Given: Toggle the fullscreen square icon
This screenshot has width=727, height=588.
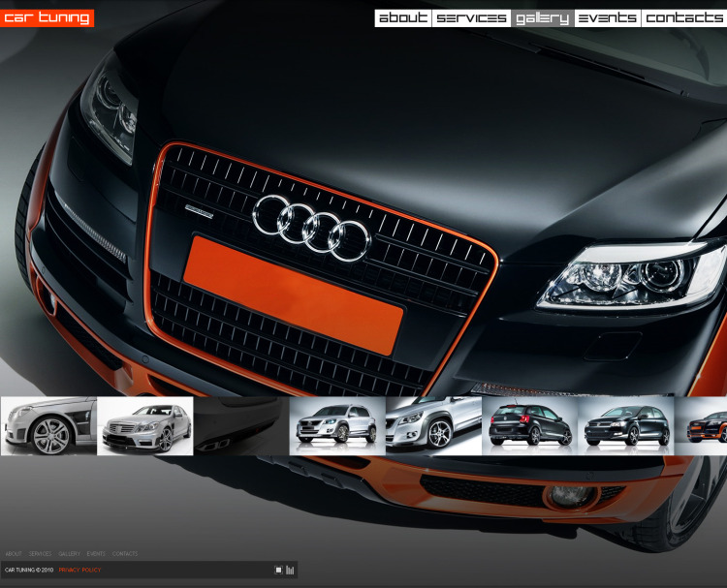Looking at the screenshot, I should pos(278,570).
